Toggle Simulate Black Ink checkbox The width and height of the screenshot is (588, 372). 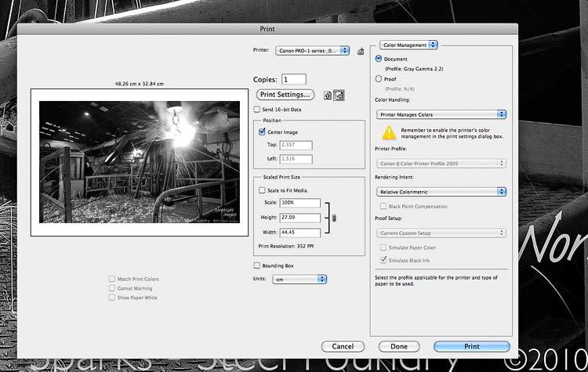click(x=383, y=259)
